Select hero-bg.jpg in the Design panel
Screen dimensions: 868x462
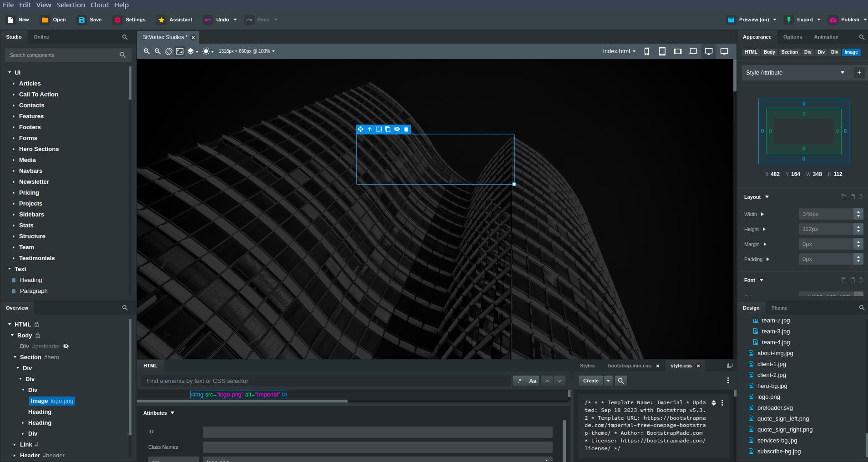coord(772,386)
